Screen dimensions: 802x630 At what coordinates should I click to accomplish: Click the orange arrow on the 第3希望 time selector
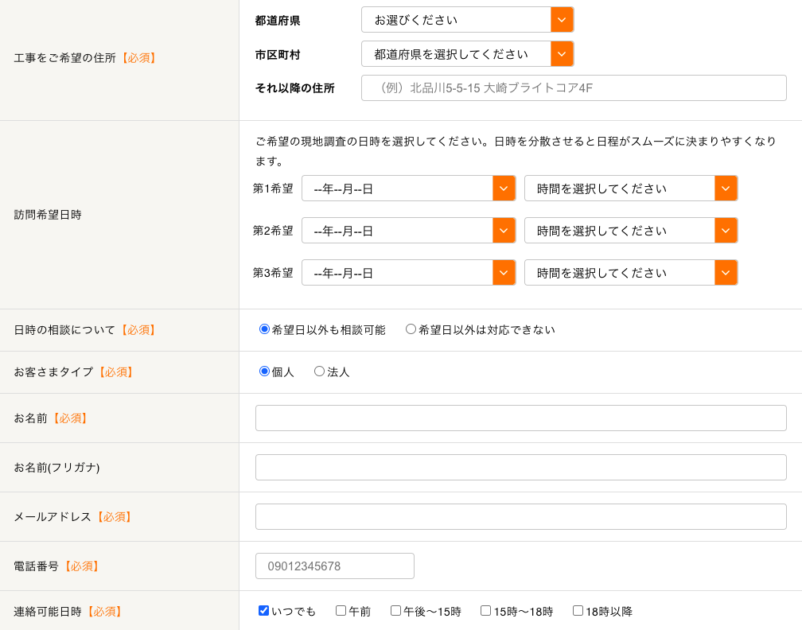coord(727,272)
